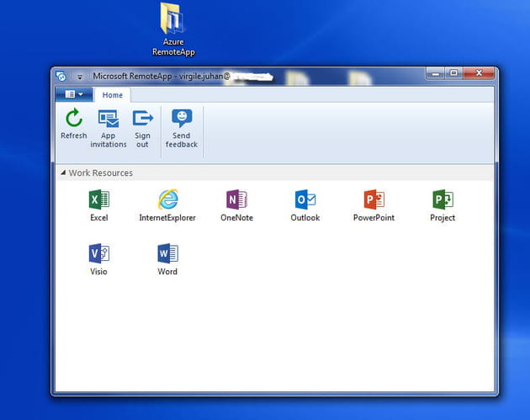Start the Outlook remote app
Viewport: 530px width, 420px height.
tap(305, 205)
